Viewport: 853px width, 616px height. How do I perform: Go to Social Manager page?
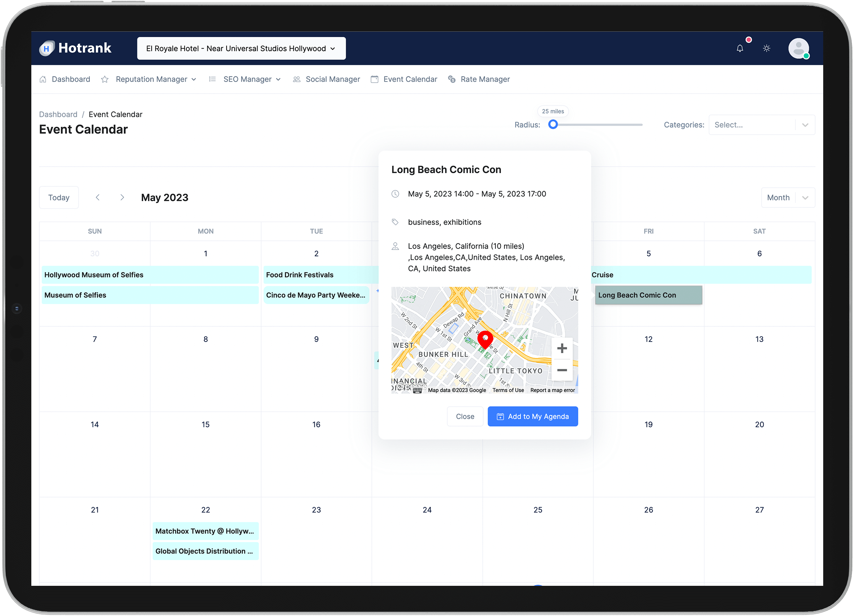tap(332, 79)
